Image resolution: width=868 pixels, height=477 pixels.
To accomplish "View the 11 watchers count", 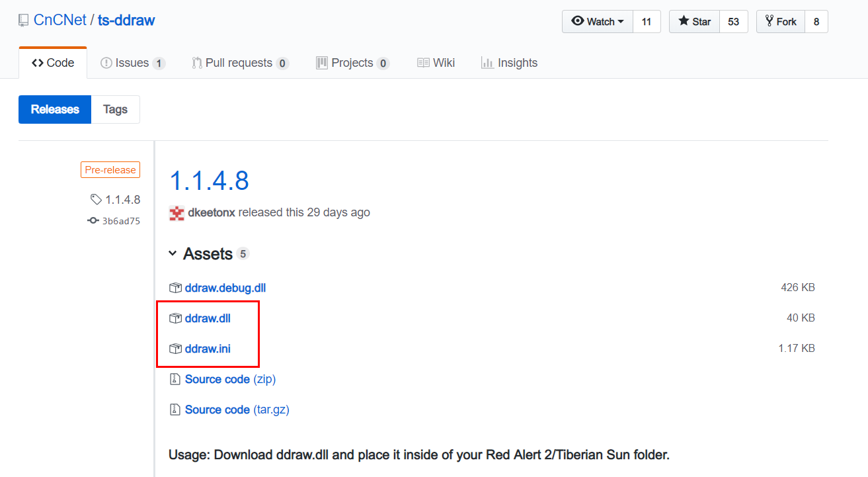I will 647,22.
